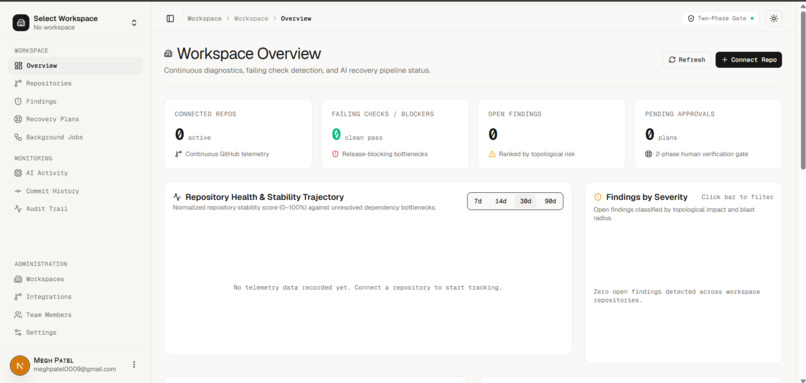Image resolution: width=806 pixels, height=383 pixels.
Task: Select the 30d time range
Action: [x=525, y=202]
